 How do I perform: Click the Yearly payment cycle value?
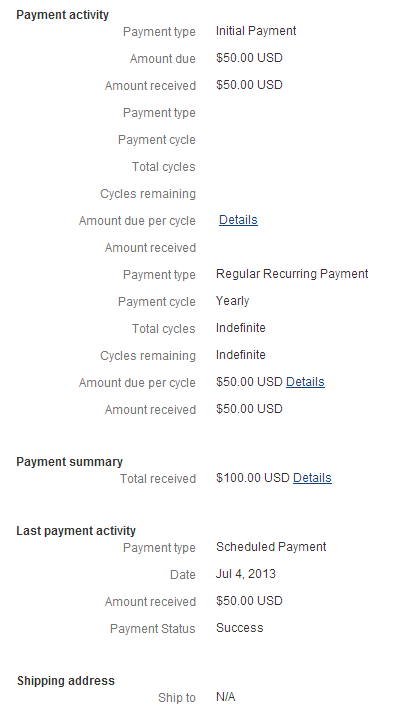point(233,301)
